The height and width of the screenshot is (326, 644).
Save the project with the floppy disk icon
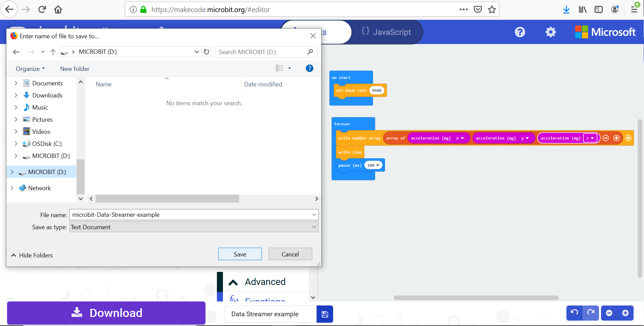tap(324, 314)
